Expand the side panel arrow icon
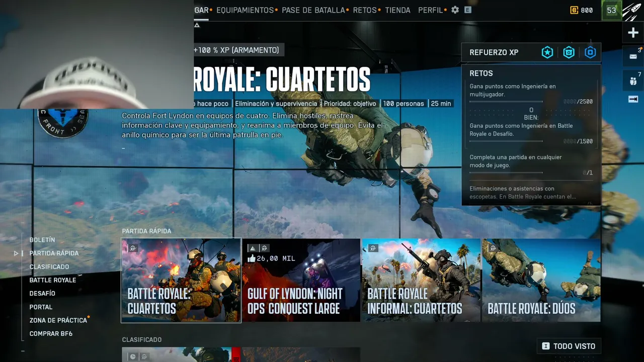The width and height of the screenshot is (644, 362). click(633, 99)
